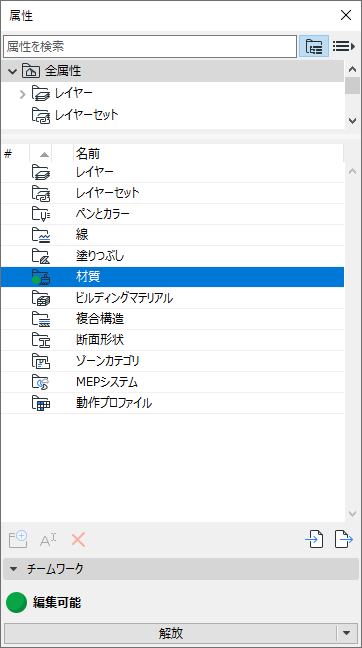Click the rename attribute icon
This screenshot has height=648, width=362.
pyautogui.click(x=48, y=540)
